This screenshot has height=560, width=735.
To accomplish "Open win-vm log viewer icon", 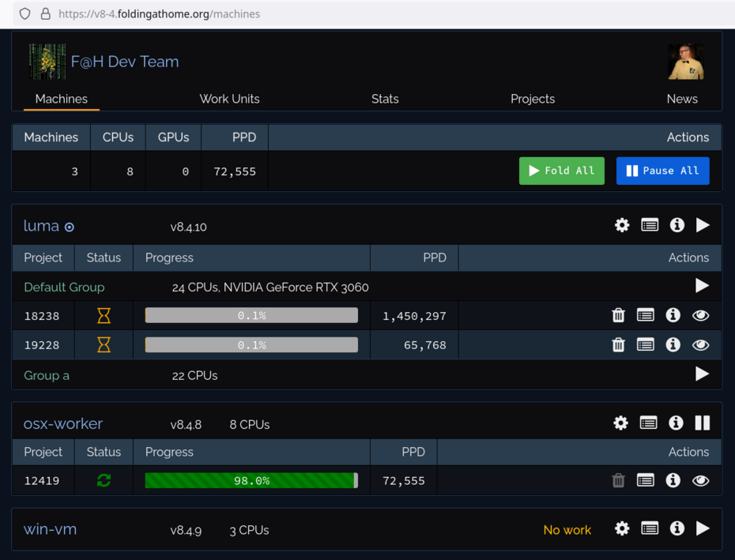I will coord(649,528).
